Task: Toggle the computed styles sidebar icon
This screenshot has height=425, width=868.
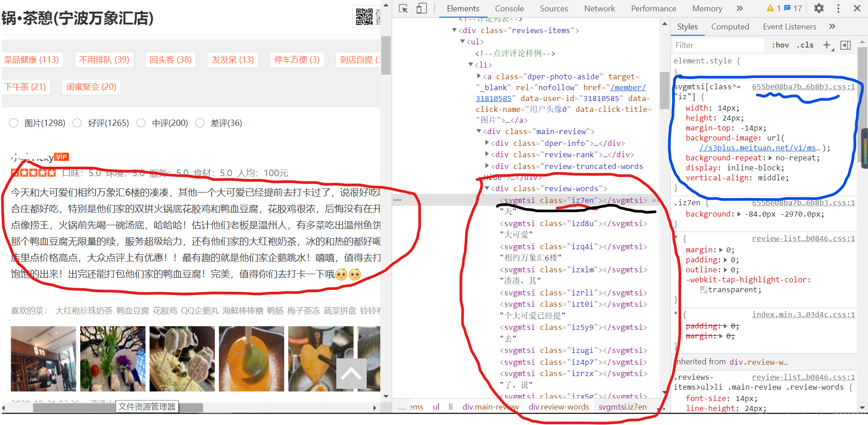Action: [845, 45]
